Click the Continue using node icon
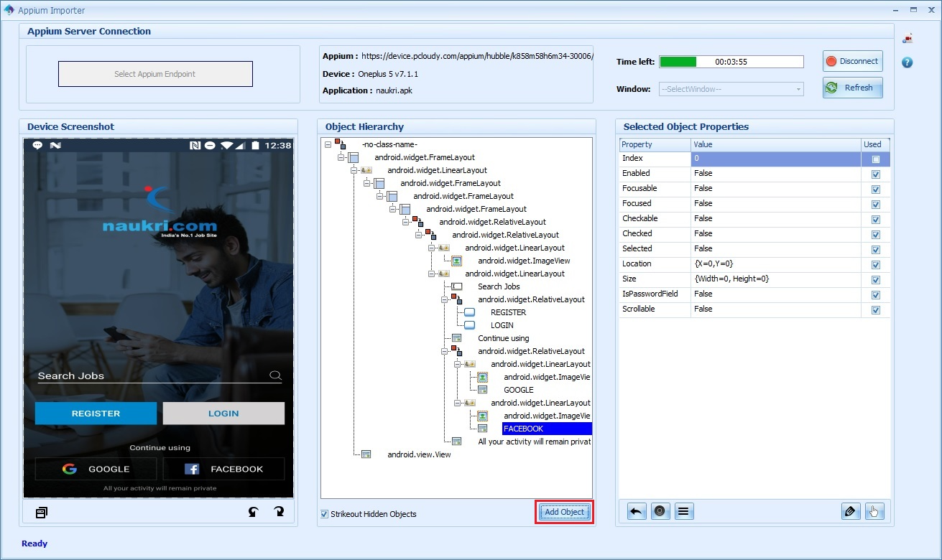The image size is (942, 560). [x=456, y=338]
